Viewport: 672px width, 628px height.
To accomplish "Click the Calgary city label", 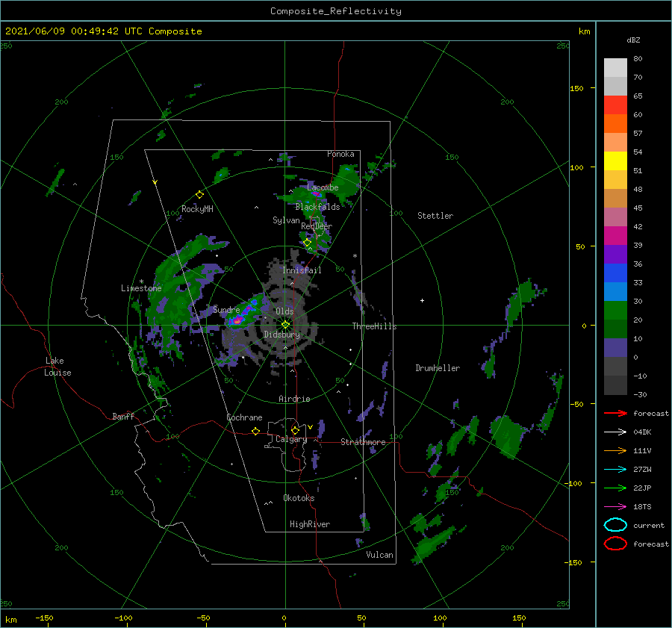I will tap(291, 439).
